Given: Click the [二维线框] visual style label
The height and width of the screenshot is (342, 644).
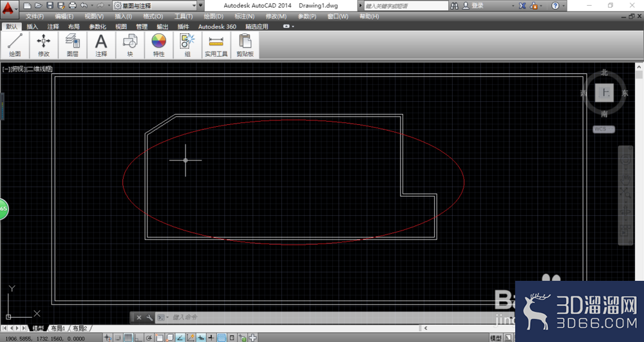Looking at the screenshot, I should [39, 69].
